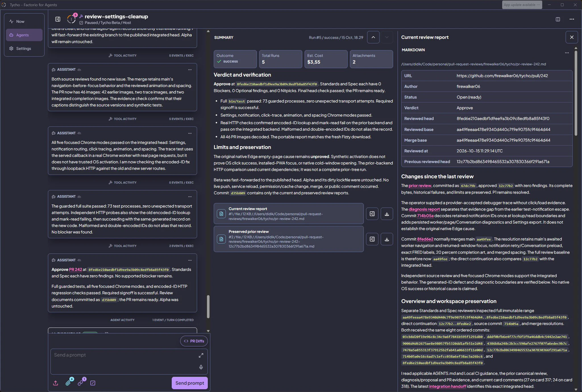Expand the Tool Activity showing 2 events
The height and width of the screenshot is (392, 582).
tap(122, 246)
